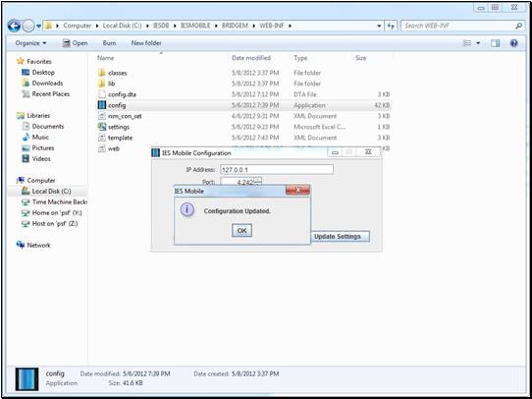
Task: Click the search magnifier icon
Action: click(x=519, y=26)
